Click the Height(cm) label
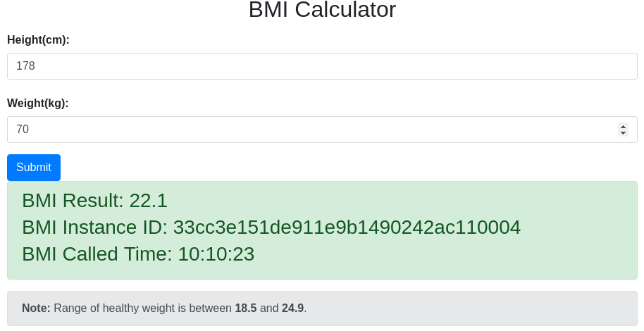The image size is (644, 331). pyautogui.click(x=38, y=40)
